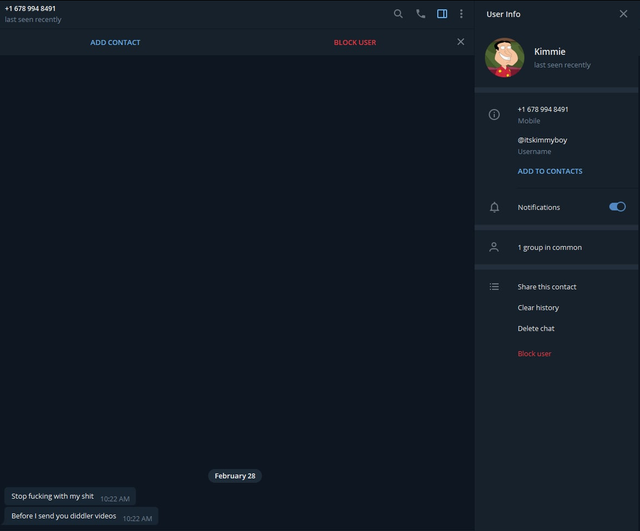Click the notifications bell icon
The image size is (640, 531).
[x=494, y=207]
